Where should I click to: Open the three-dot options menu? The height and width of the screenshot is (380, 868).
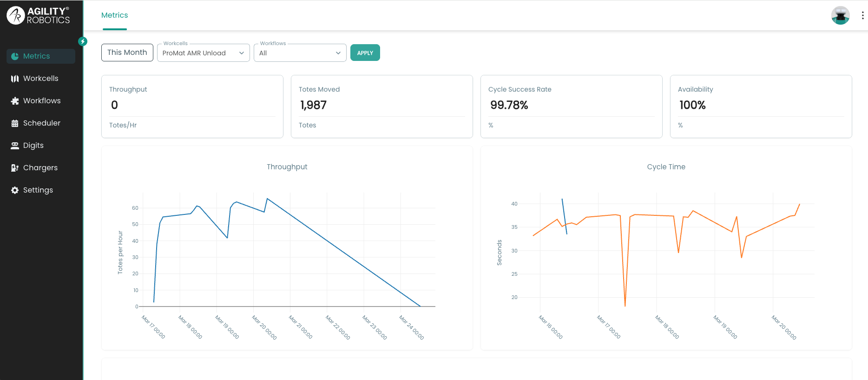pyautogui.click(x=862, y=15)
